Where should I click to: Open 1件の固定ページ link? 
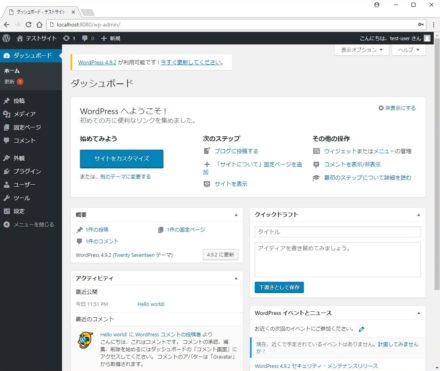click(x=186, y=230)
